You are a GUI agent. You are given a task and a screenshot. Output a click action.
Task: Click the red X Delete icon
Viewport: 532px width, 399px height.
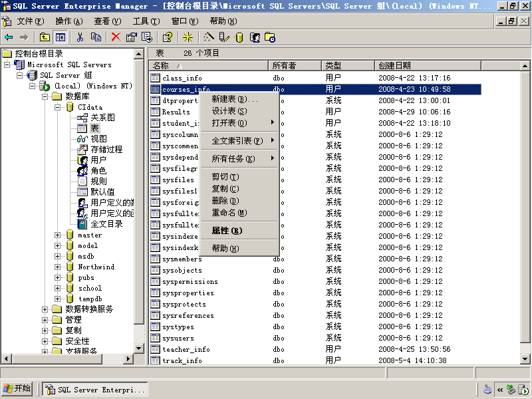[116, 37]
